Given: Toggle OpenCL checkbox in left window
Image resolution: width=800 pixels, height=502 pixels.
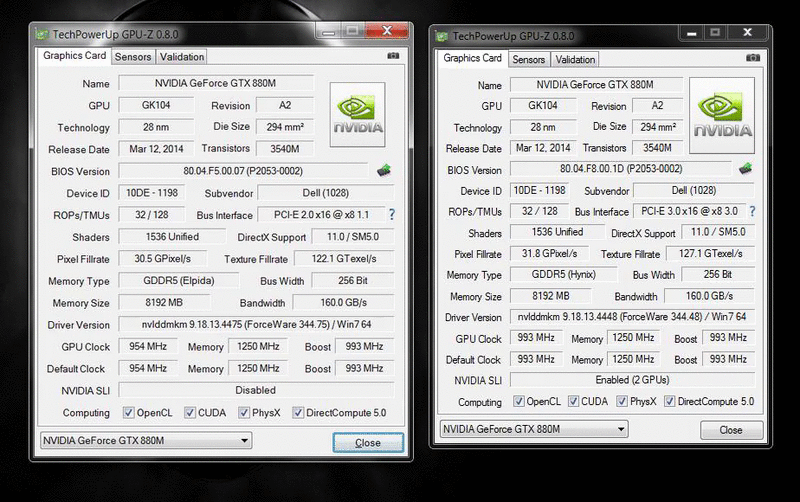Looking at the screenshot, I should coord(129,412).
